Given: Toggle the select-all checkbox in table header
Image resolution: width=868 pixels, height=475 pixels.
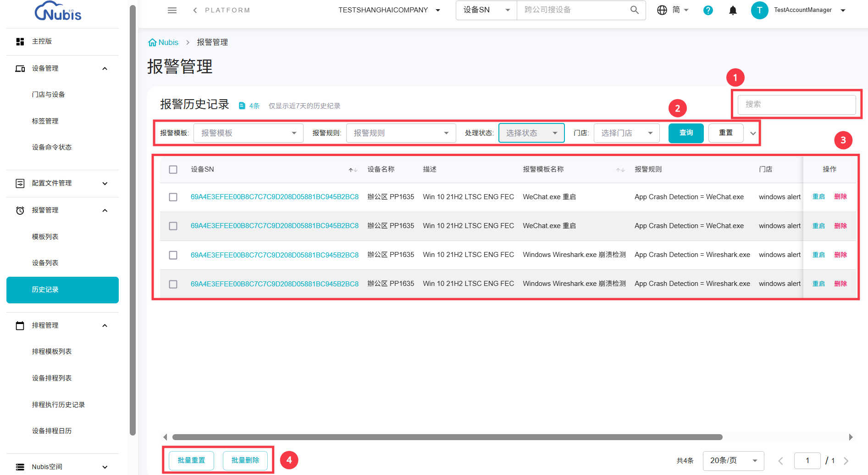Looking at the screenshot, I should pos(173,170).
